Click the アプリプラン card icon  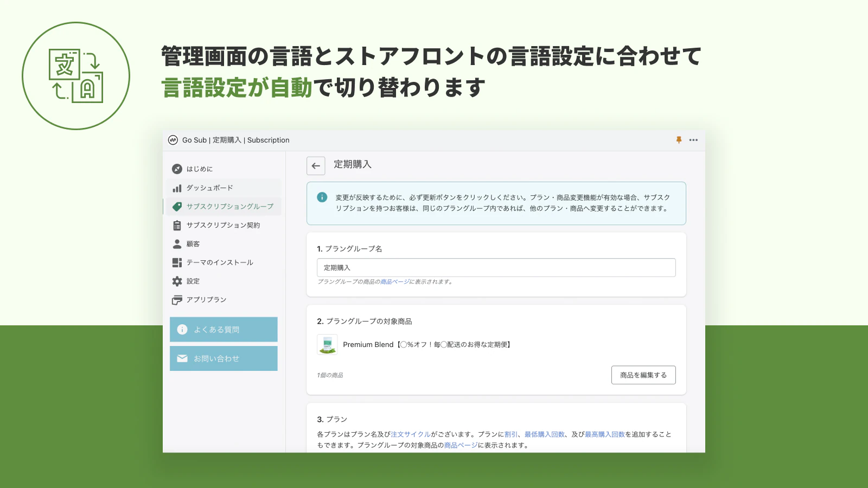click(x=177, y=300)
